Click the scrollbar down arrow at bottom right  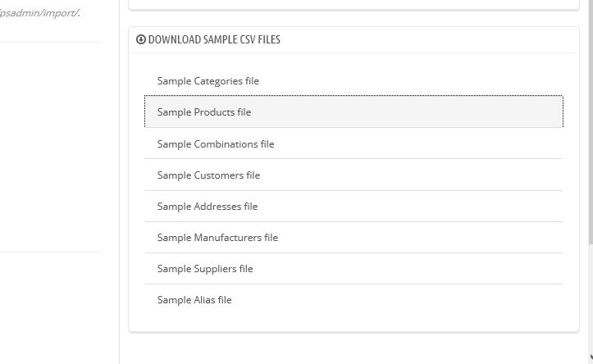591,357
